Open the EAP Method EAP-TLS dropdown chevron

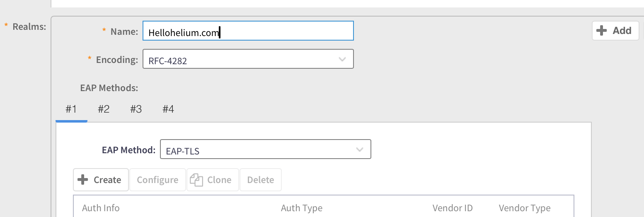(x=359, y=149)
